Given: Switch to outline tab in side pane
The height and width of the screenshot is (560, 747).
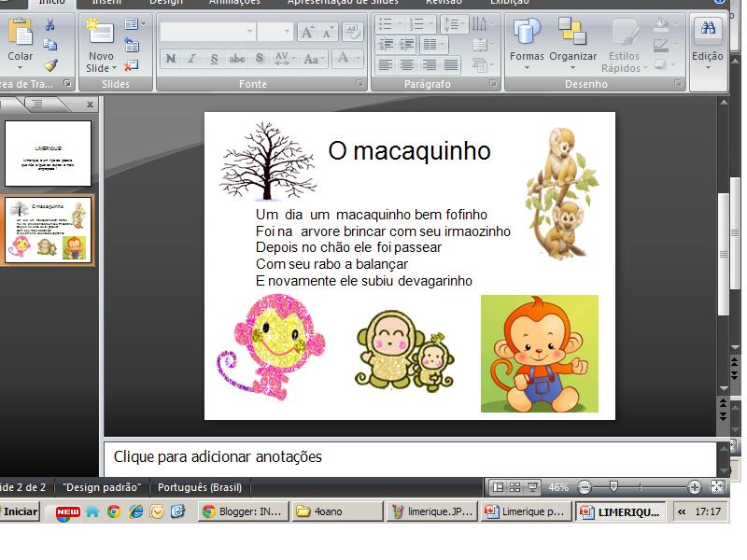Looking at the screenshot, I should tap(37, 104).
